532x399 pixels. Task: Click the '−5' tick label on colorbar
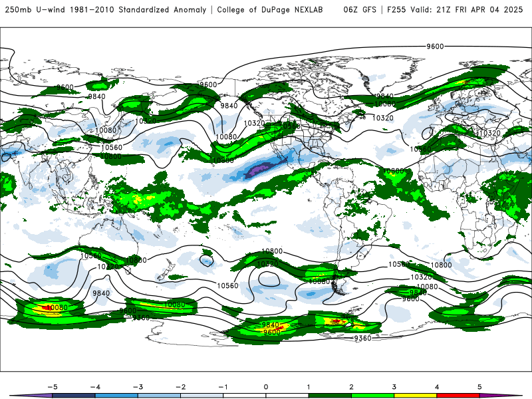coord(53,387)
